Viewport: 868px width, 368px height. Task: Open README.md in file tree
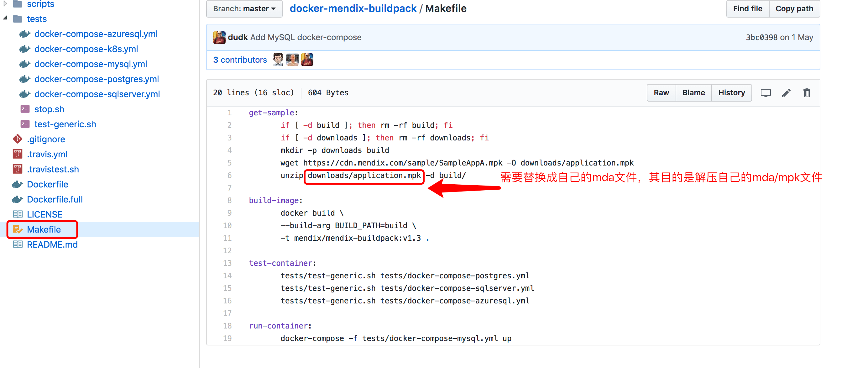tap(52, 245)
